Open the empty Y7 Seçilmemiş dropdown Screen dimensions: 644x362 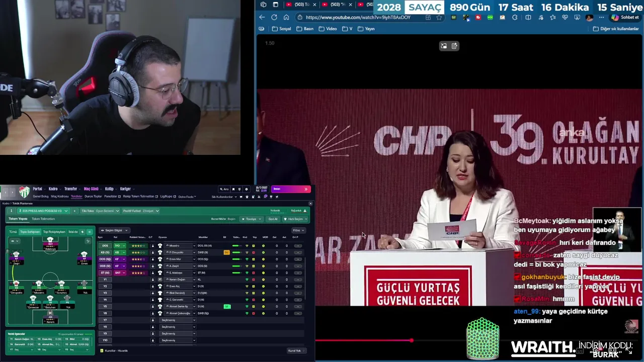pyautogui.click(x=178, y=320)
